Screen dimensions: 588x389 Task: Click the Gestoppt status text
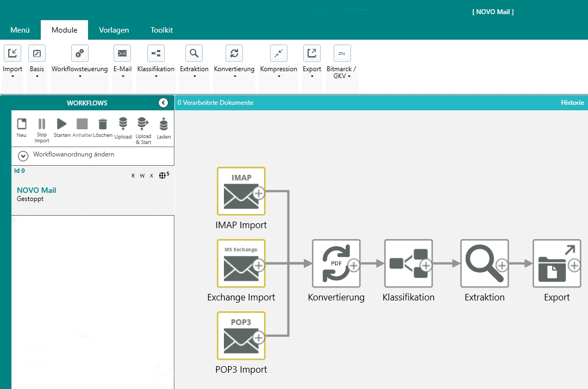pos(30,199)
